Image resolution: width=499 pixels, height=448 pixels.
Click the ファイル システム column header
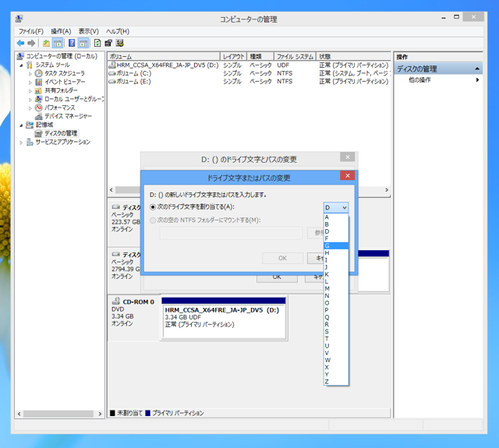(x=295, y=56)
